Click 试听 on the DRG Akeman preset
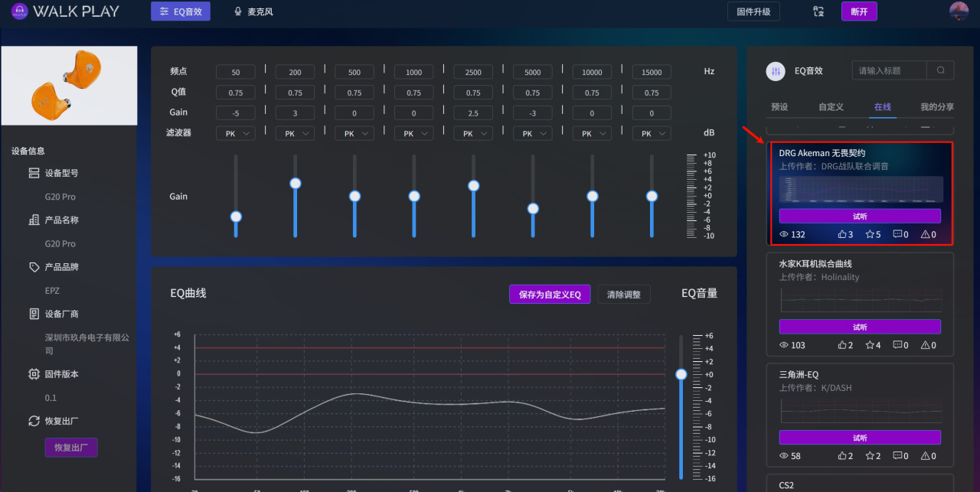Screen dimensions: 980x492 pos(860,217)
